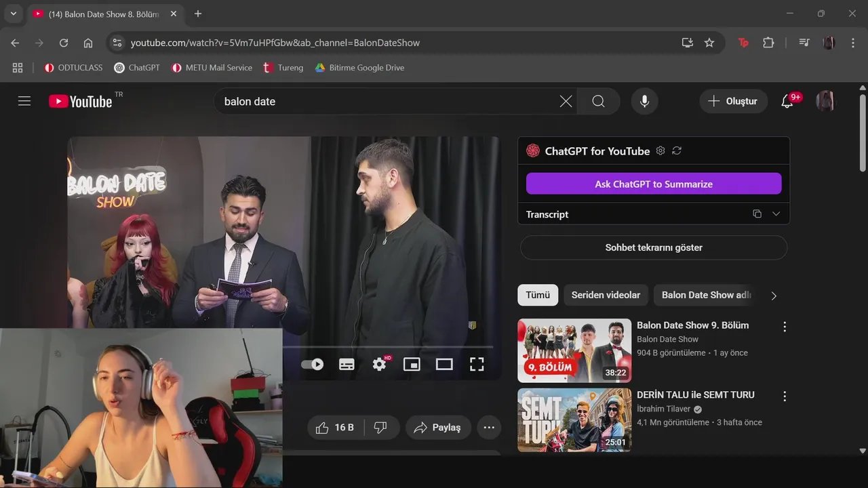Show chat replay with Sohbet tekrarını göster

pos(654,247)
